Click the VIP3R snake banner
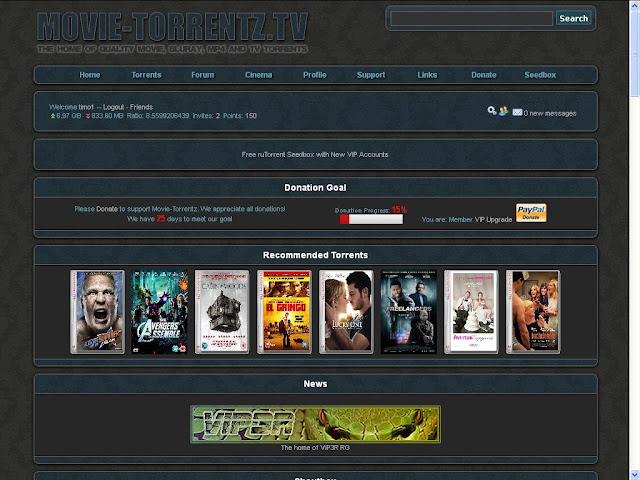The image size is (640, 480). tap(316, 424)
